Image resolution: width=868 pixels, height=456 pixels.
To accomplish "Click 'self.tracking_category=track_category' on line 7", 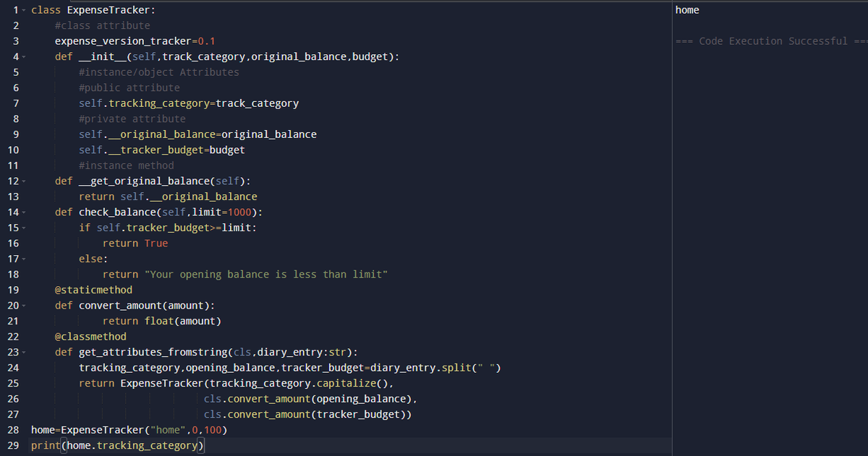I will tap(189, 103).
